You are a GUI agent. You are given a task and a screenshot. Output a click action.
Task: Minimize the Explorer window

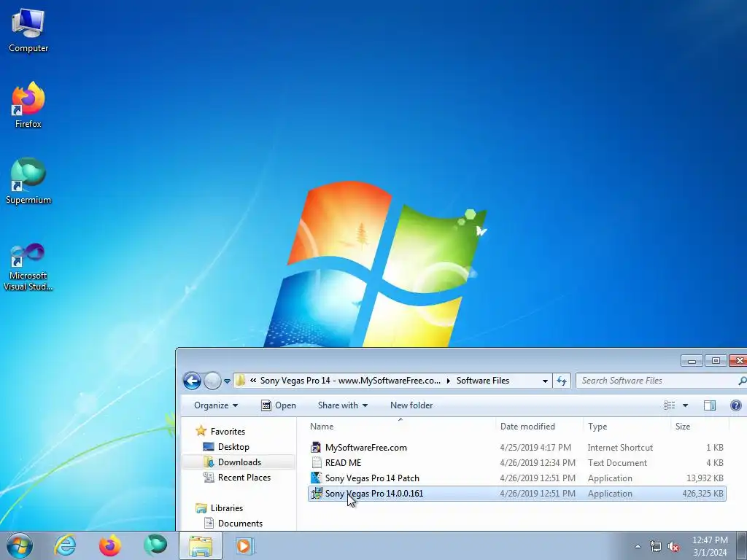692,361
